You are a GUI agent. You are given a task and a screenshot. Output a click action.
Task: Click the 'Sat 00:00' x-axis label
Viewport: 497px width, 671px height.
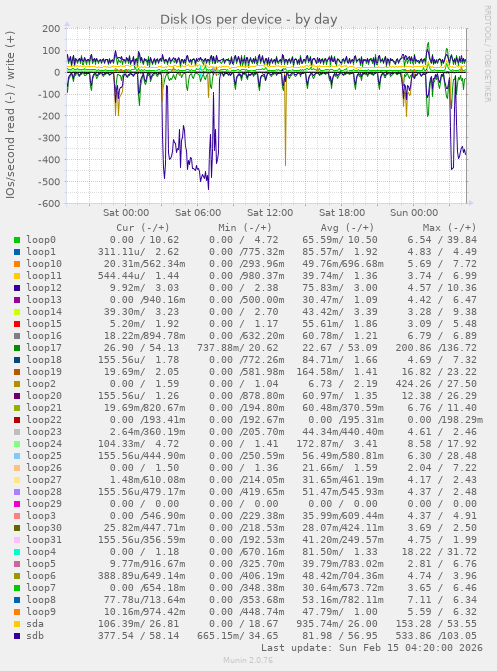click(x=126, y=213)
